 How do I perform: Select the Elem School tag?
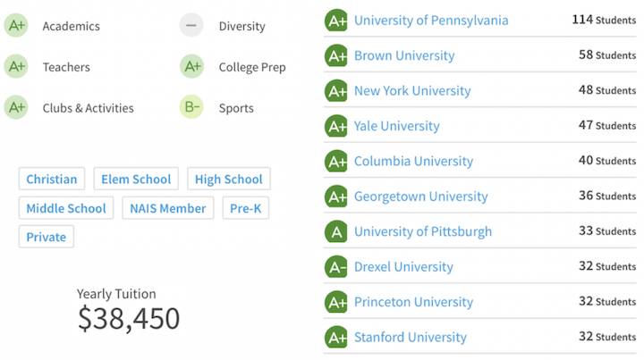(x=136, y=179)
